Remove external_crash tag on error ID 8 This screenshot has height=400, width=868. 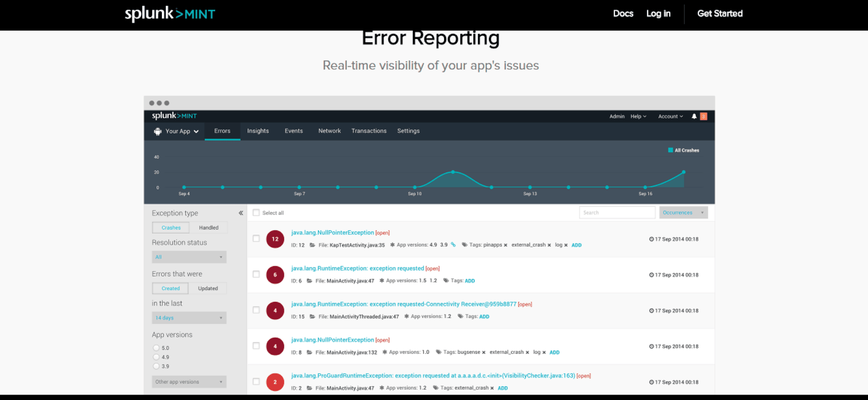pos(527,353)
